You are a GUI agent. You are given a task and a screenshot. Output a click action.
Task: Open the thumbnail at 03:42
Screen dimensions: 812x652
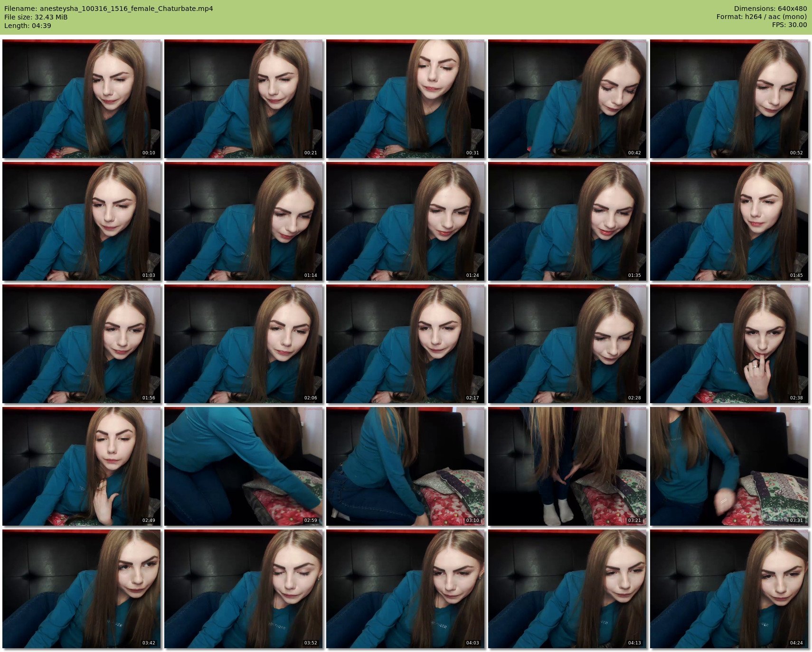pyautogui.click(x=82, y=589)
